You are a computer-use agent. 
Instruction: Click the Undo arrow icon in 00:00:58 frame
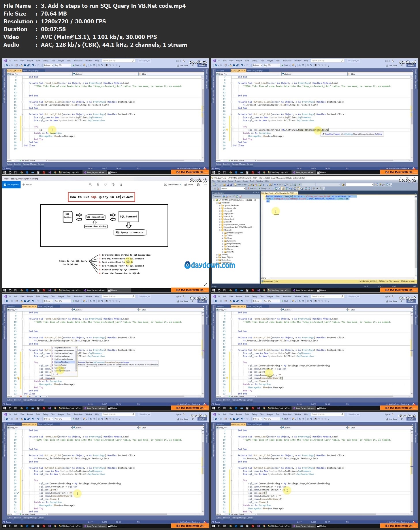(x=33, y=65)
